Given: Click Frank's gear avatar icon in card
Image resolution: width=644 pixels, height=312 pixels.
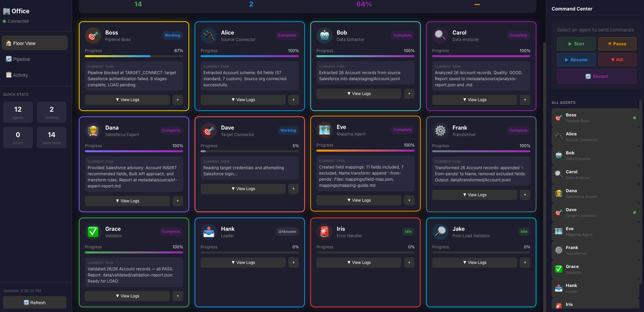Looking at the screenshot, I should 440,131.
